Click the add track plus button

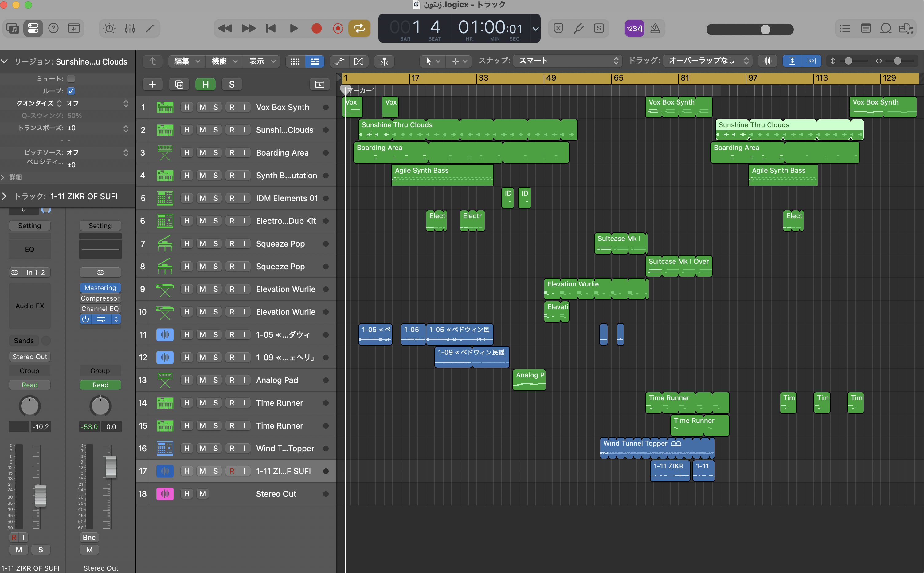click(153, 84)
